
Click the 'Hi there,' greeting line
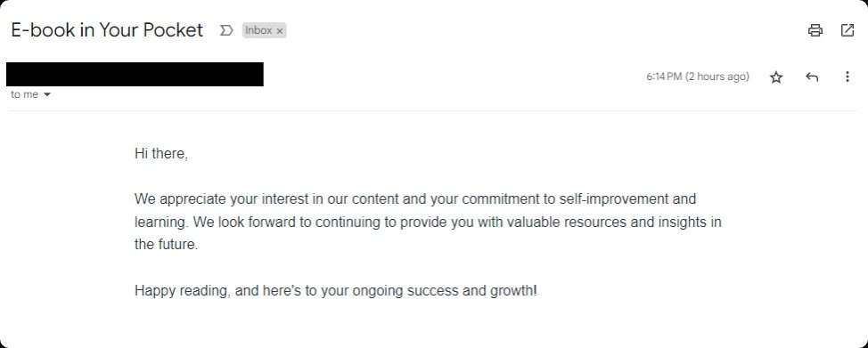click(x=161, y=153)
